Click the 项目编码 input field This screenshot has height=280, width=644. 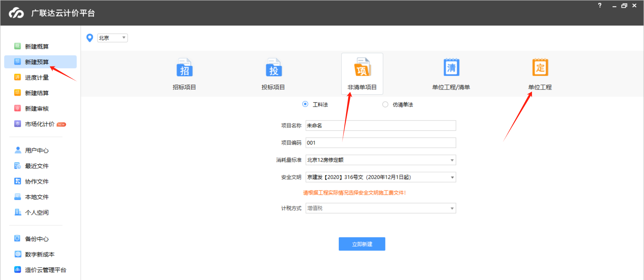[381, 143]
